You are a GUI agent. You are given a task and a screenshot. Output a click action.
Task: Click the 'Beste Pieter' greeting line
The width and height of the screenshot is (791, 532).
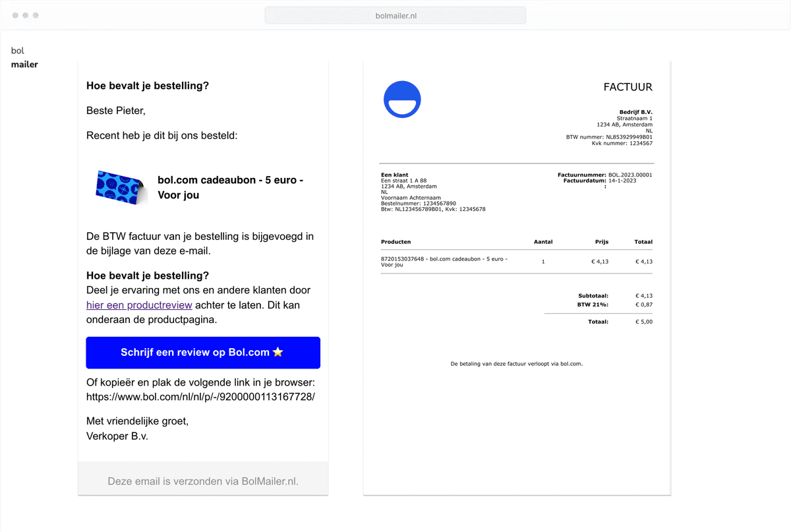tap(114, 110)
